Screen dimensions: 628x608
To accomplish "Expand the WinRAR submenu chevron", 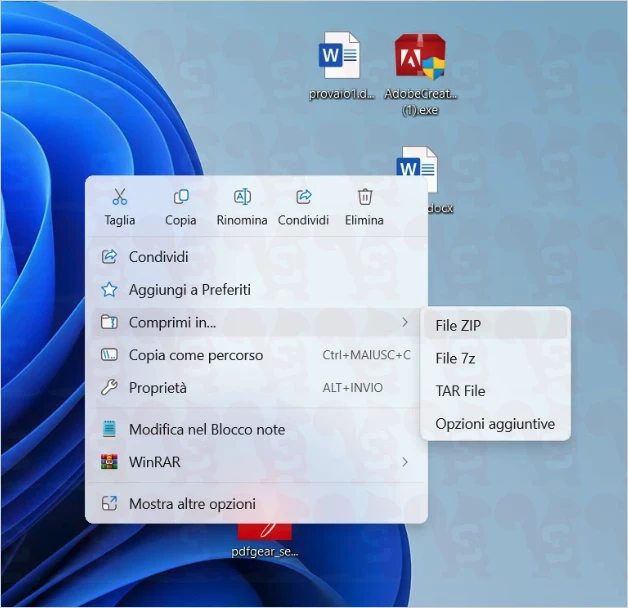I will [405, 462].
